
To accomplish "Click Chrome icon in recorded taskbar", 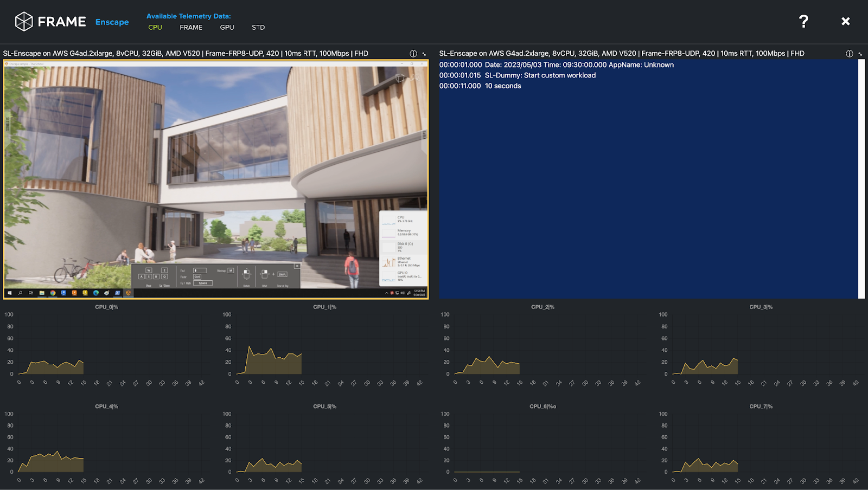I will [x=53, y=293].
